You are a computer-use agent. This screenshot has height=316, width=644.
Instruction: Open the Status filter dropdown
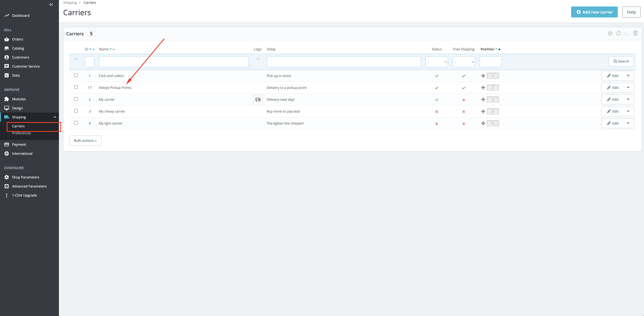436,62
